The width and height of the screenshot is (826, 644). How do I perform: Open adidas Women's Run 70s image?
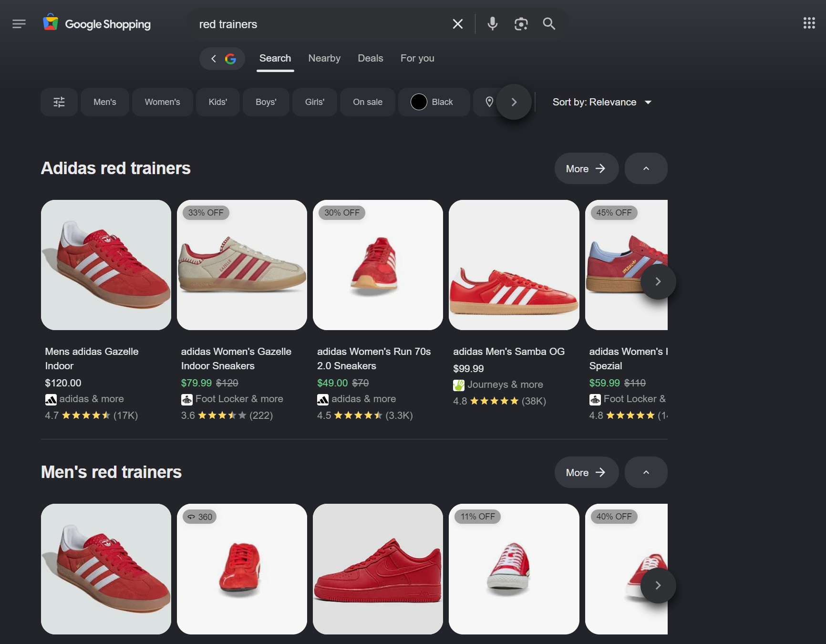pyautogui.click(x=378, y=265)
